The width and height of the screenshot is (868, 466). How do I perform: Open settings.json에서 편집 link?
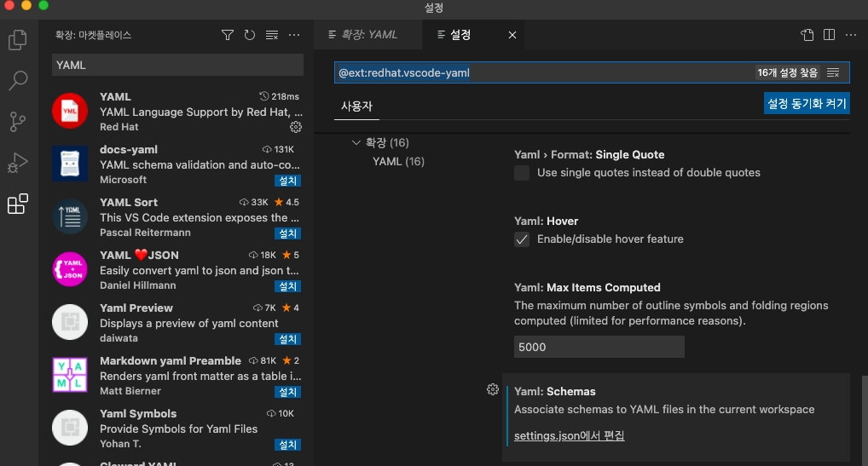pyautogui.click(x=569, y=435)
